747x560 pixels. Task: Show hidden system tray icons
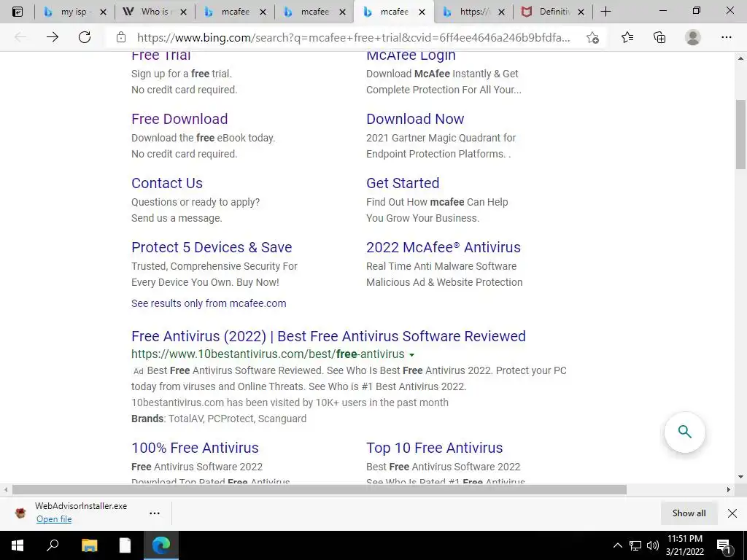coord(617,545)
